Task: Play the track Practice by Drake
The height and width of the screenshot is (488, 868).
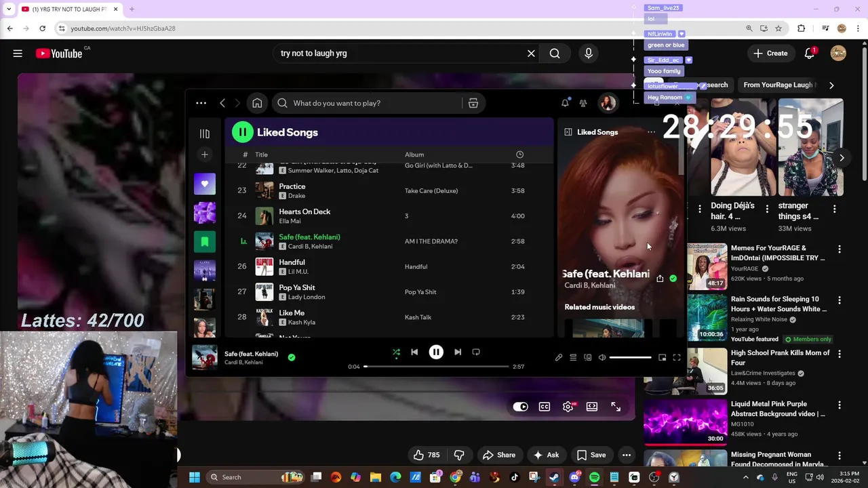Action: pos(389,190)
